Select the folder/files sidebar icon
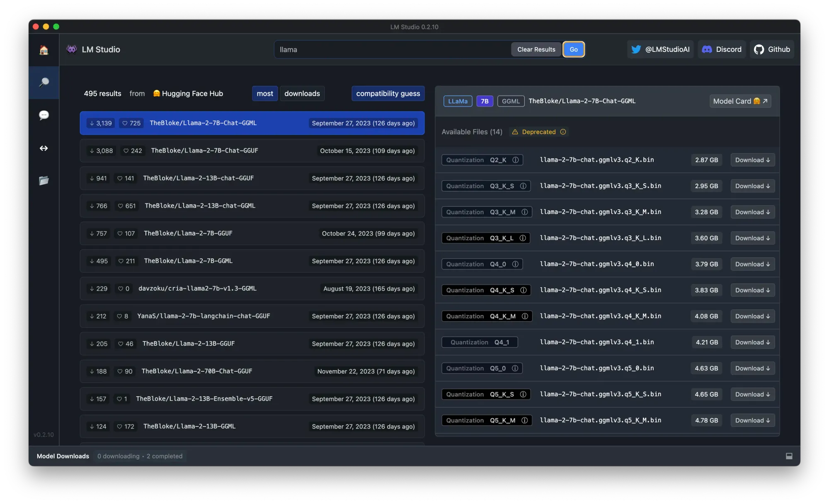Screen dimensions: 829x504 pos(44,181)
